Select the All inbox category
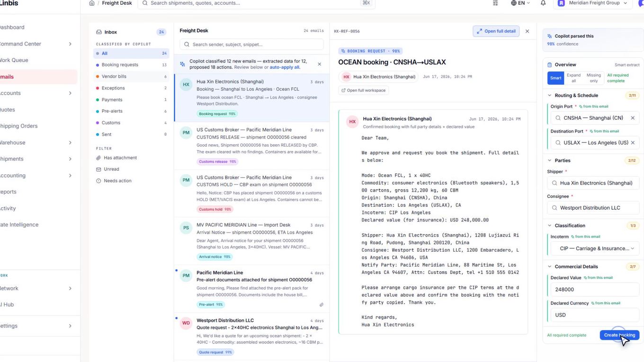Screen dimensions: 644x362 [131, 53]
